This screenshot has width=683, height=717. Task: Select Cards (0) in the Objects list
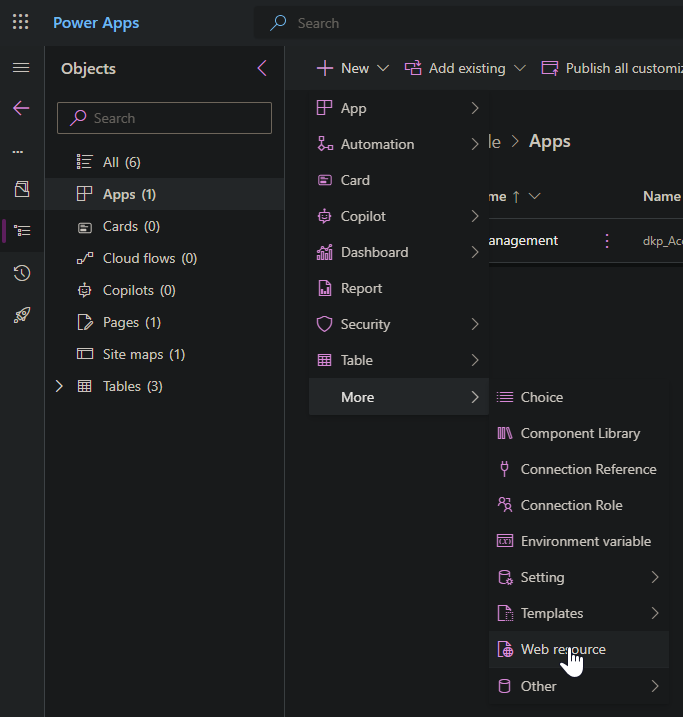(x=165, y=226)
